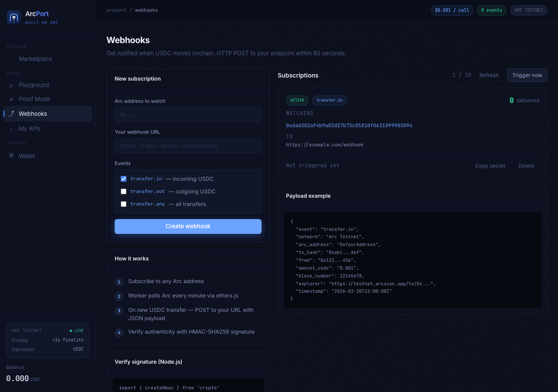Click the Create webhook button
This screenshot has height=392, width=558.
coord(188,226)
